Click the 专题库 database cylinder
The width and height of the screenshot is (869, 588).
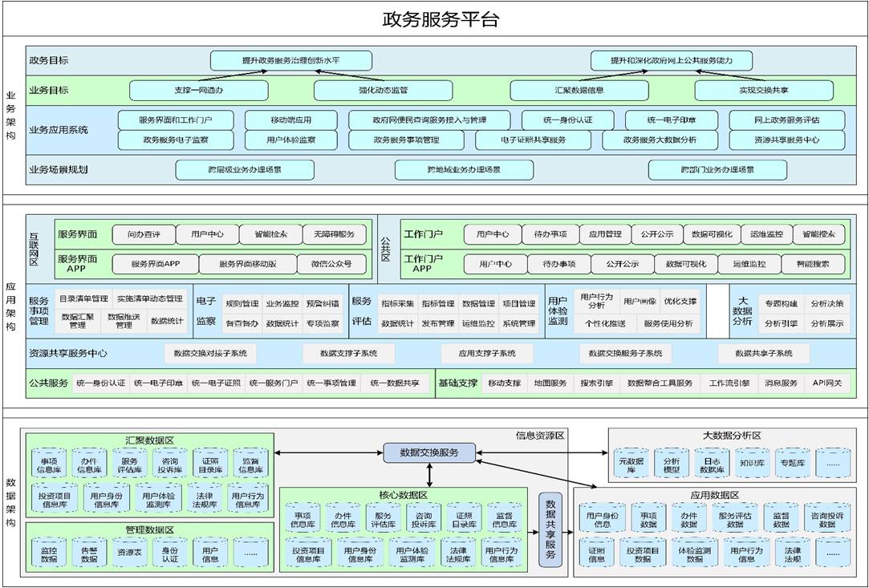click(793, 464)
